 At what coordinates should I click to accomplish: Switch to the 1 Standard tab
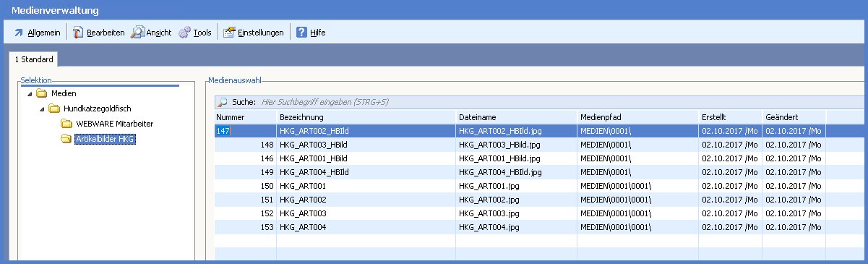[x=34, y=59]
